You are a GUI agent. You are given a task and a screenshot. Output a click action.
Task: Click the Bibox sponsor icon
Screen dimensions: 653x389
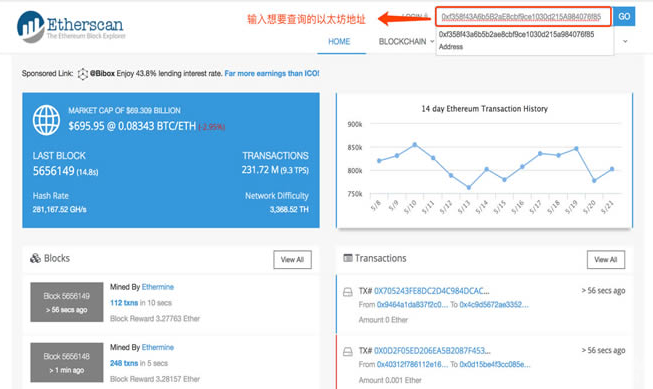83,74
